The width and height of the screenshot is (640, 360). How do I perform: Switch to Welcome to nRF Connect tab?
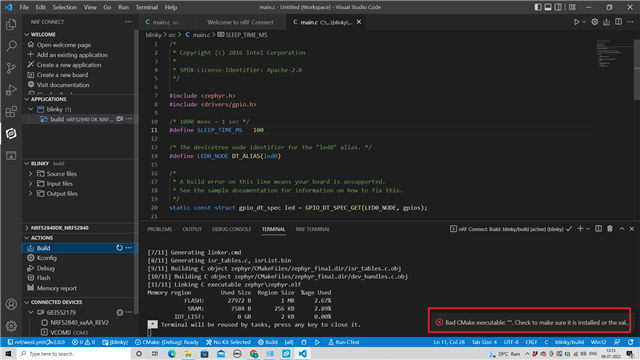240,22
